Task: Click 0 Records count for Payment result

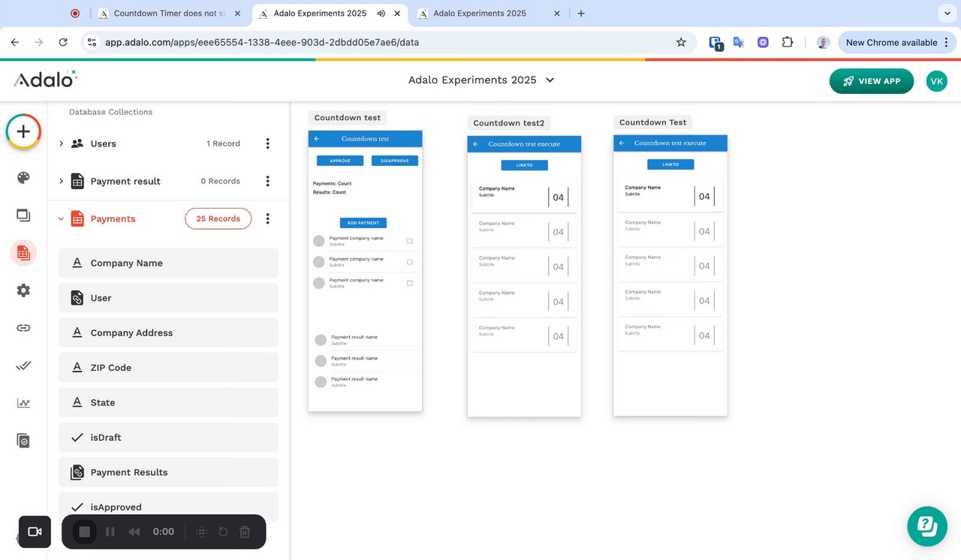Action: point(220,181)
